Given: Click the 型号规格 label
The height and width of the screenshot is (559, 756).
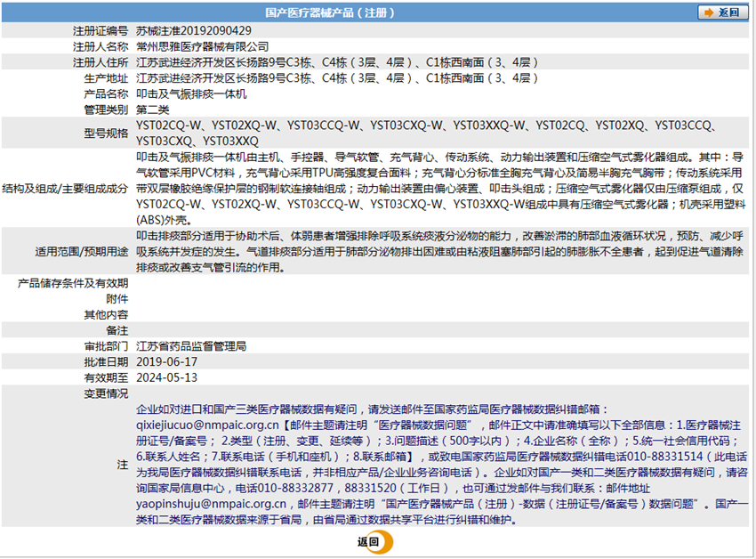Looking at the screenshot, I should point(106,134).
